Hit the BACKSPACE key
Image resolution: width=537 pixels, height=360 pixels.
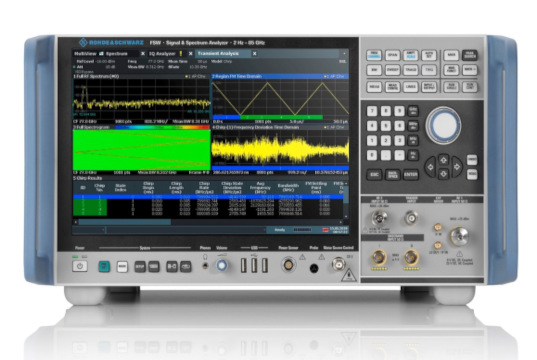[392, 175]
